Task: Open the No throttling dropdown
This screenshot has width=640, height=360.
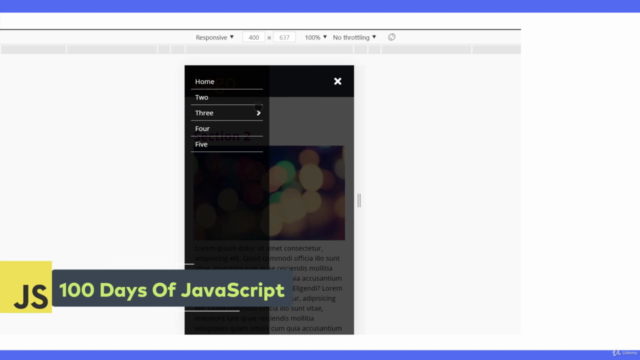Action: (354, 37)
